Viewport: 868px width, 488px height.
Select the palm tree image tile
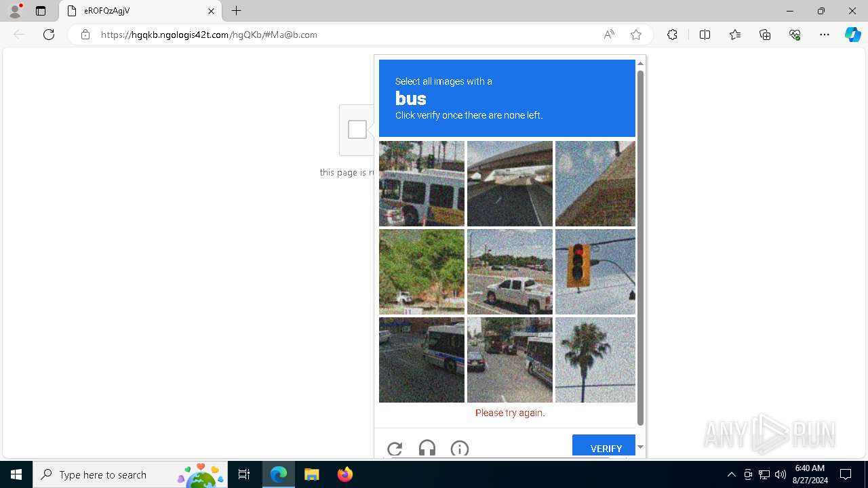pos(595,360)
